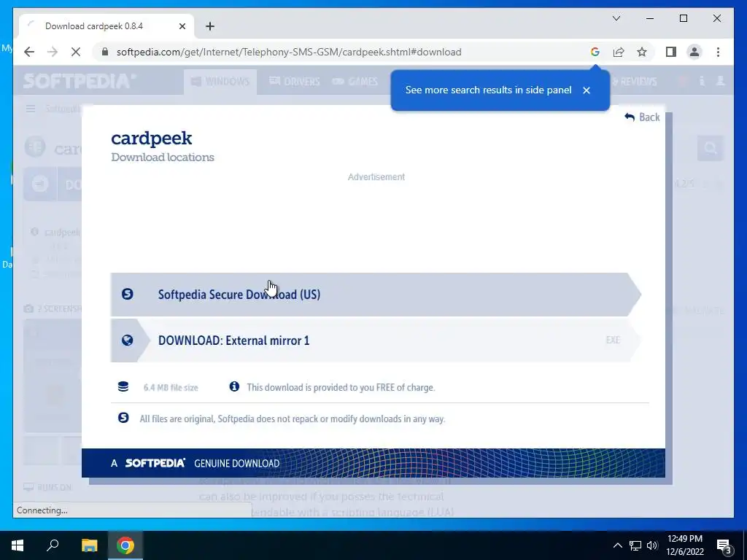Click the 6.4 MB file size text
The height and width of the screenshot is (560, 747).
[x=171, y=388]
